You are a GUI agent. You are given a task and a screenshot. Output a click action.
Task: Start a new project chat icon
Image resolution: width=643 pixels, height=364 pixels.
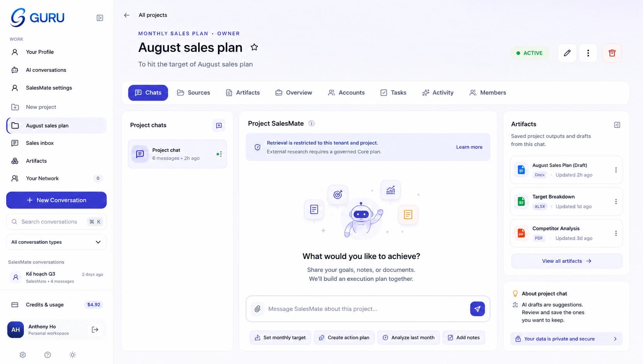(219, 125)
